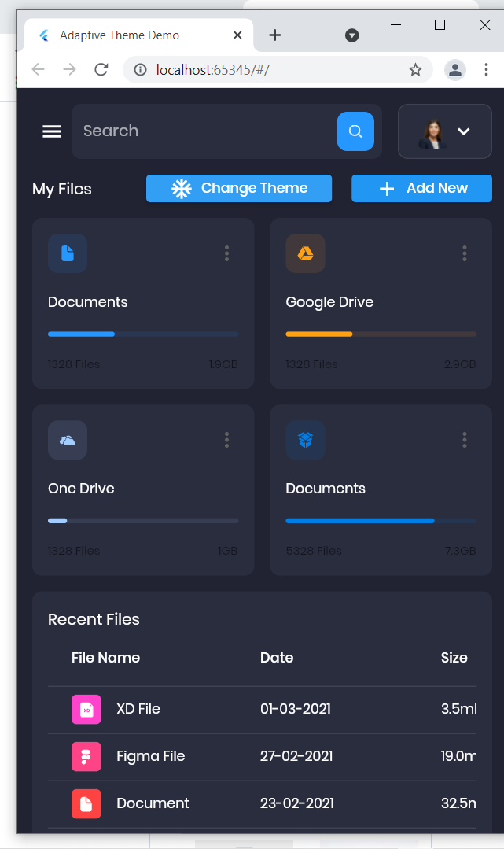Click the tab search dropdown arrow in browser

(352, 35)
